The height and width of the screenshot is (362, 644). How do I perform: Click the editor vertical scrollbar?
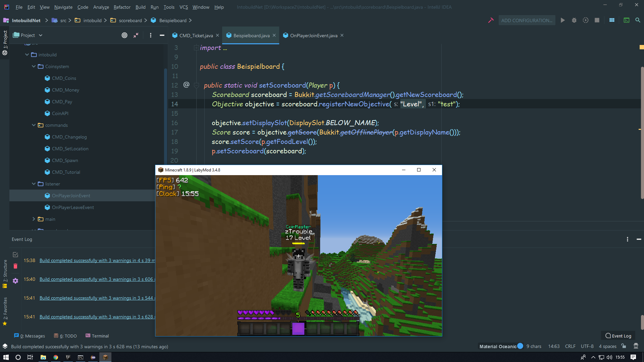[642, 133]
